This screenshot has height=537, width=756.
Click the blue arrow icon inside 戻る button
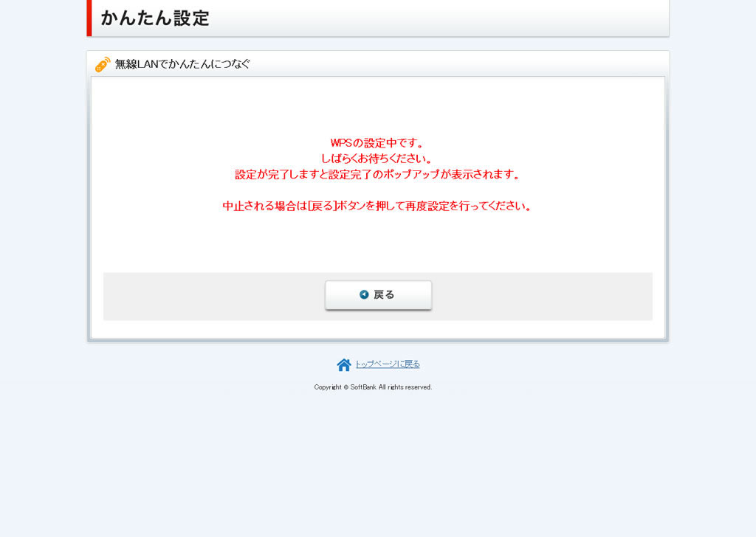(x=364, y=294)
